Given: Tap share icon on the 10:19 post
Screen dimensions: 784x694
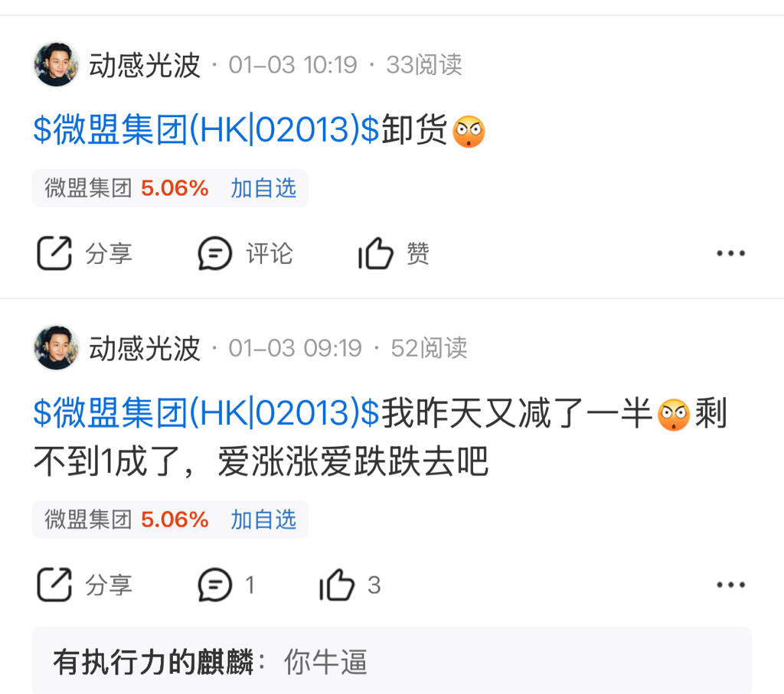Looking at the screenshot, I should (54, 253).
